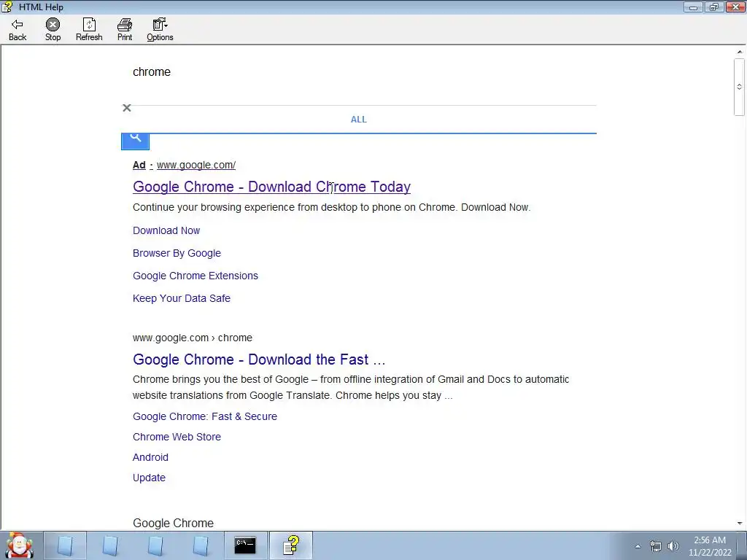
Task: Click scrollbar down arrow
Action: (x=740, y=524)
